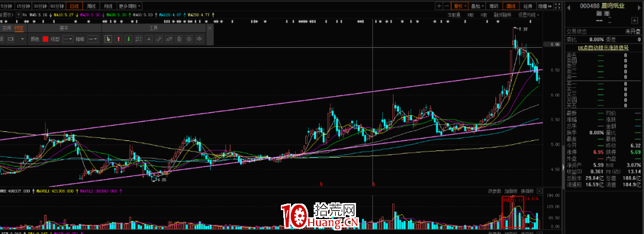
Task: Click the DK点自动提示涨跌信号 link
Action: [x=603, y=48]
